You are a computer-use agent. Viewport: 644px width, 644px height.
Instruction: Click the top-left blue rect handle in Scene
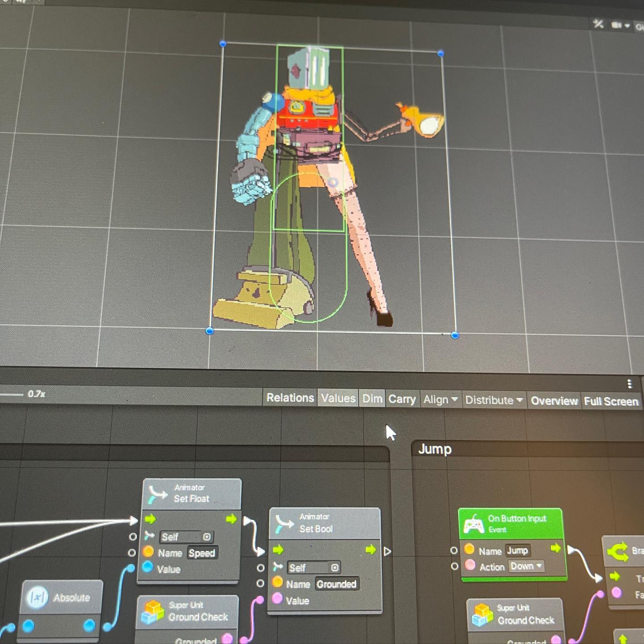tap(223, 43)
